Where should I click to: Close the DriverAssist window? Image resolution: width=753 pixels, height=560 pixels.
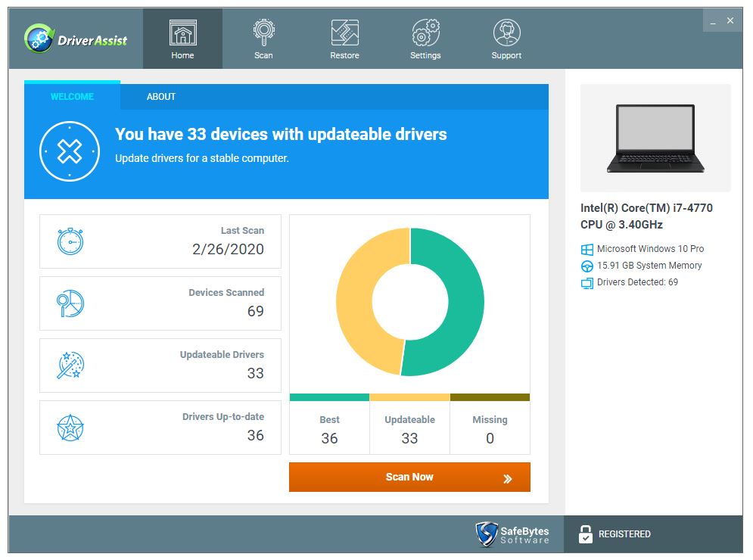(x=730, y=20)
